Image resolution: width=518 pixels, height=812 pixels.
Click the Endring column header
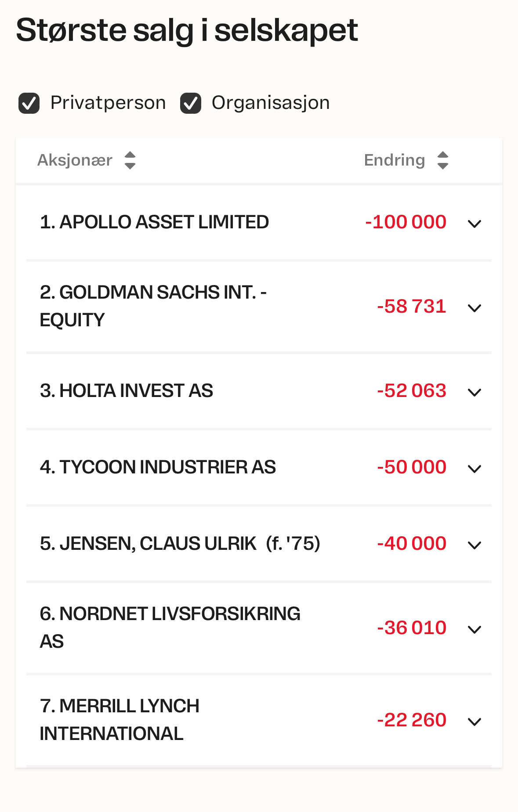(x=395, y=160)
